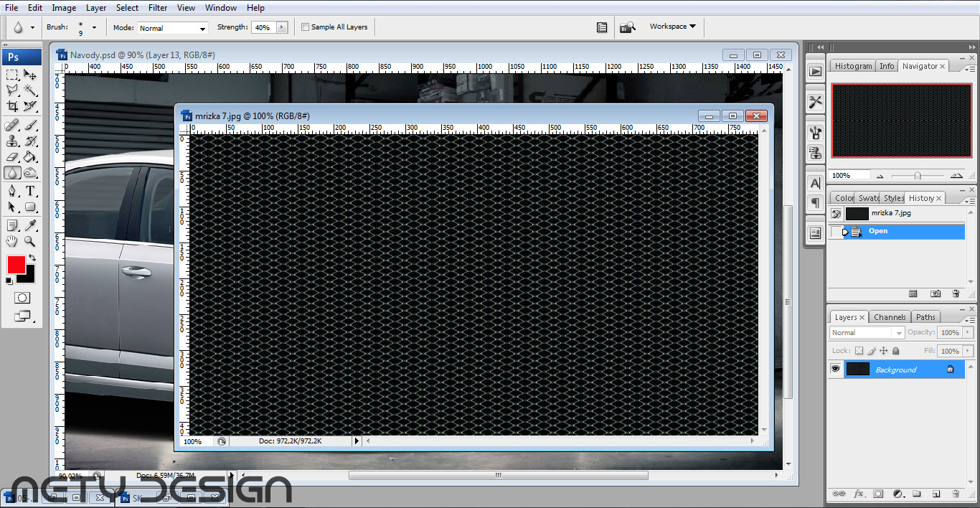Select the Notes tool
This screenshot has height=508, width=980.
pos(12,226)
